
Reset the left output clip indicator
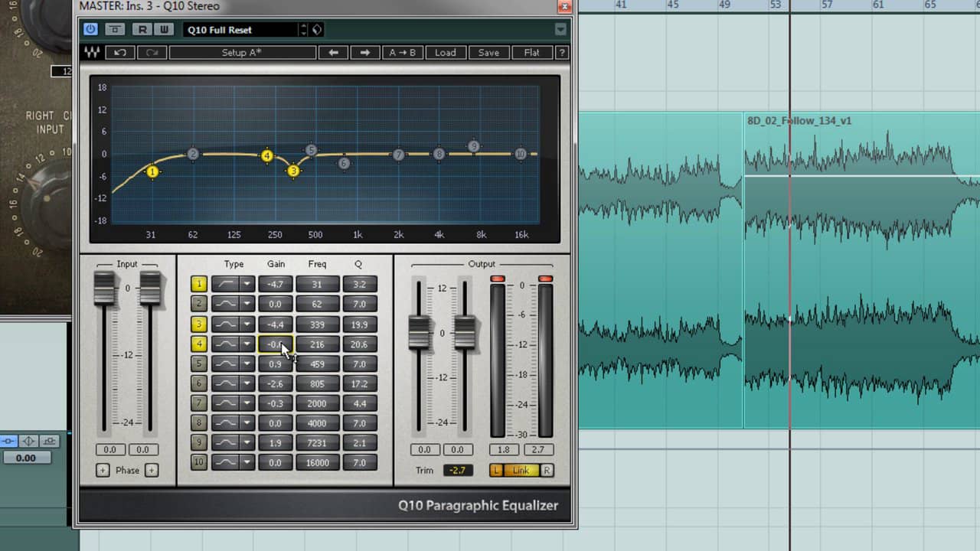click(498, 279)
